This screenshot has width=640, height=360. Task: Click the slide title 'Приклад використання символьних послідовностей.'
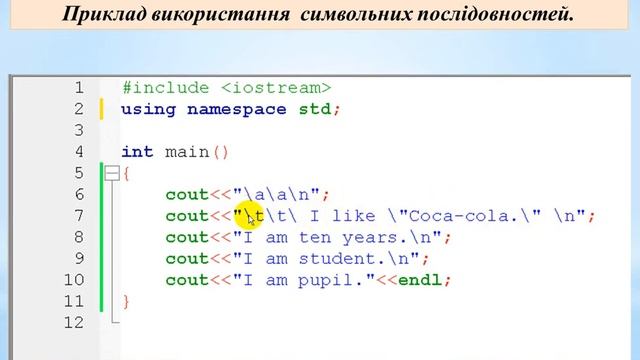tap(318, 14)
